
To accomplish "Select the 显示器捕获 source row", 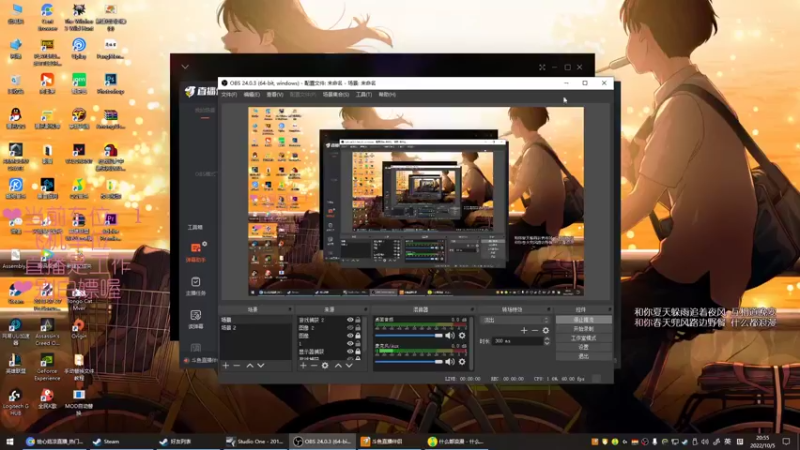I will pyautogui.click(x=323, y=352).
